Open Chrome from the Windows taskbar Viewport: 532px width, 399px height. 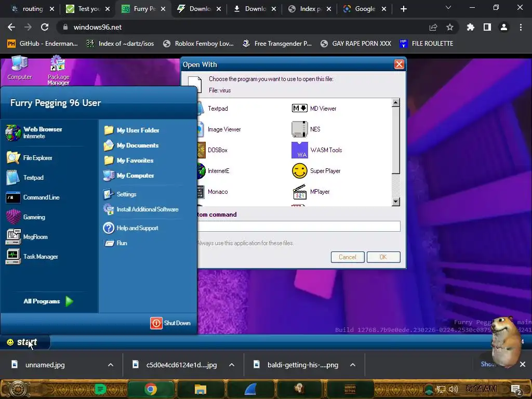(151, 389)
